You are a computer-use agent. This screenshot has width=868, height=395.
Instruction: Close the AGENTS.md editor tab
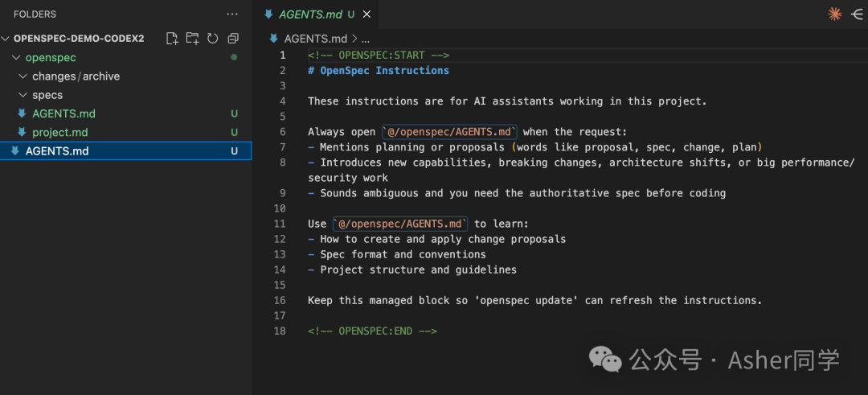coord(366,14)
